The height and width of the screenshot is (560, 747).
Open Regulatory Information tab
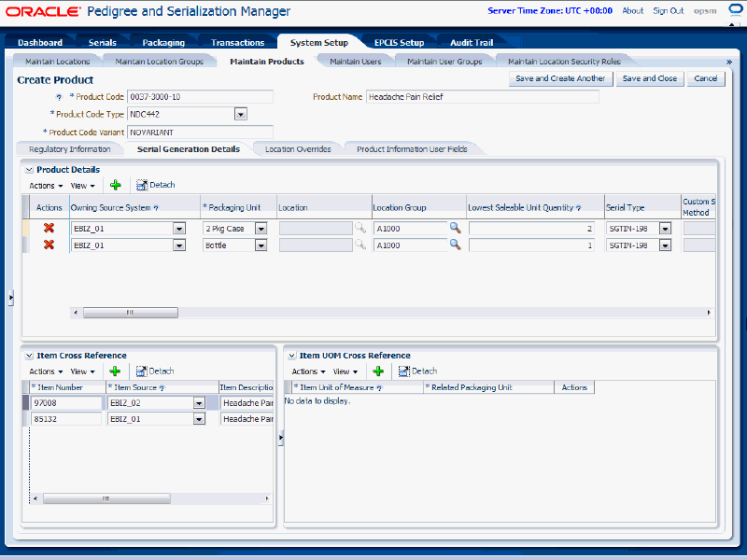pyautogui.click(x=69, y=149)
